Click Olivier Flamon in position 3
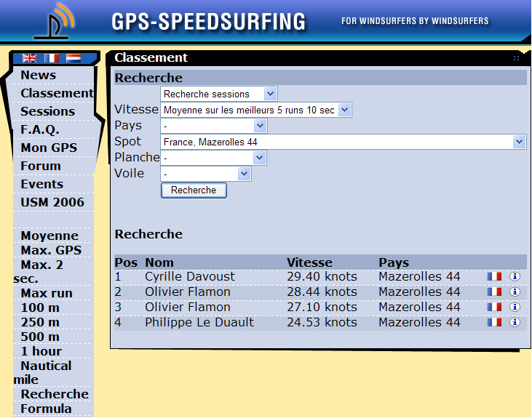This screenshot has width=532, height=418. (188, 308)
